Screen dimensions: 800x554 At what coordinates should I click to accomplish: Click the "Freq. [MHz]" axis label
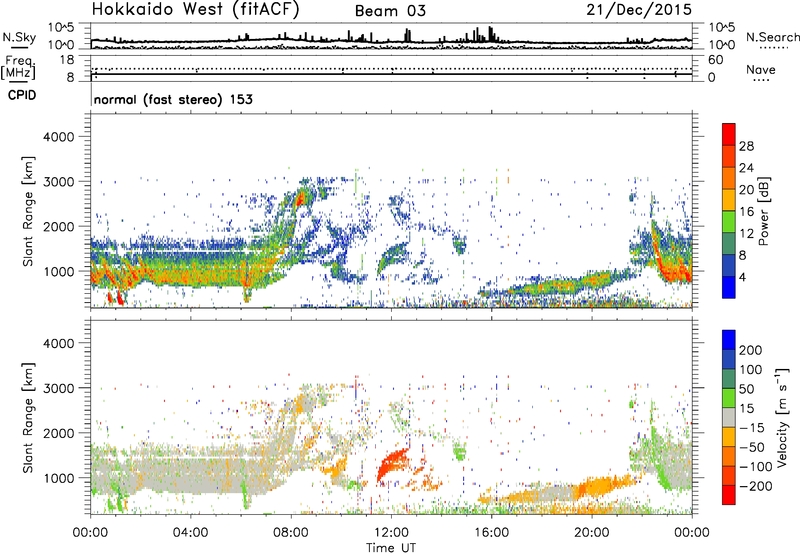18,68
